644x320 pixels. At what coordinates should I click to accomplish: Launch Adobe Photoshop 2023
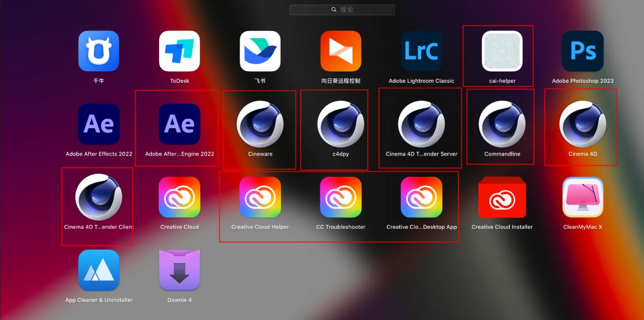point(583,51)
